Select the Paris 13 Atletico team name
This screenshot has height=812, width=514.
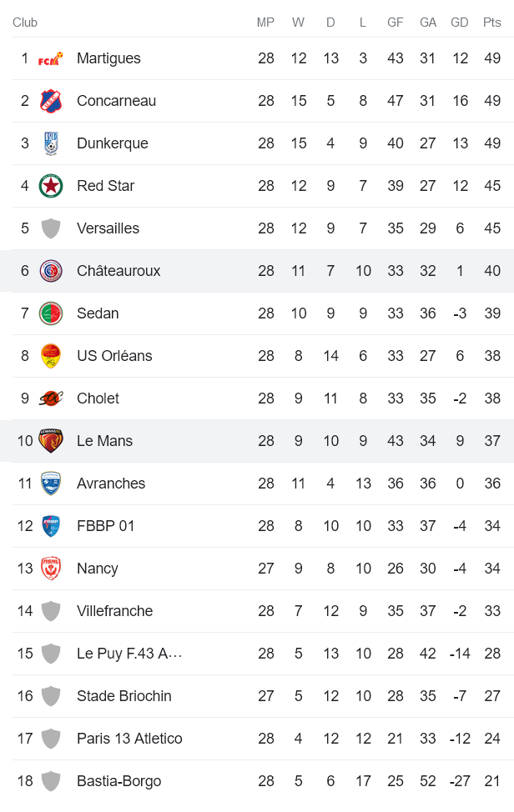[129, 739]
